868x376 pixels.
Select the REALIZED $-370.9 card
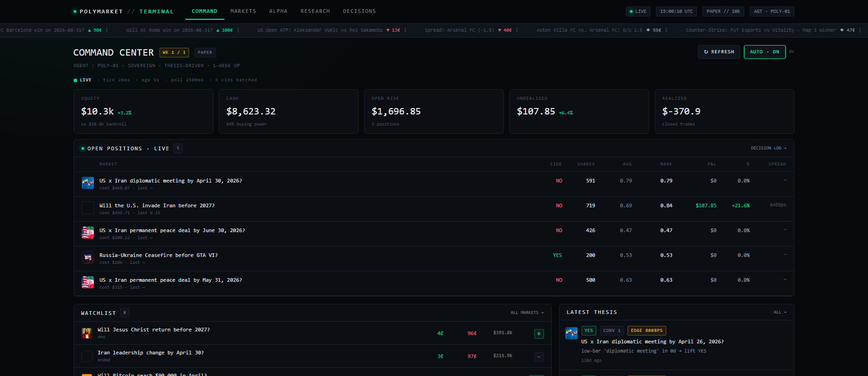tap(725, 112)
